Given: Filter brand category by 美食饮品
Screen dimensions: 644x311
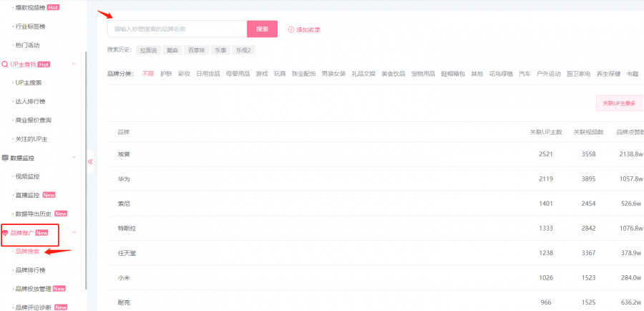Looking at the screenshot, I should click(393, 74).
